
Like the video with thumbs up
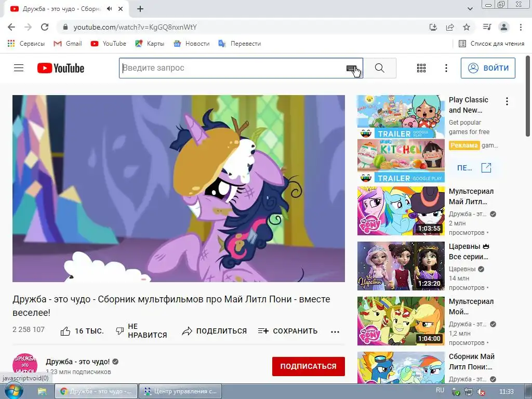pos(82,331)
